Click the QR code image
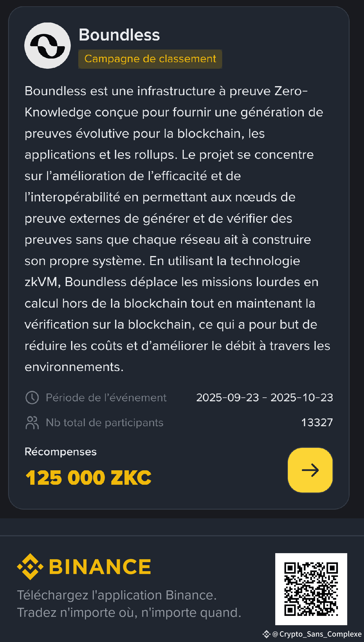This screenshot has width=364, height=642. (x=311, y=589)
